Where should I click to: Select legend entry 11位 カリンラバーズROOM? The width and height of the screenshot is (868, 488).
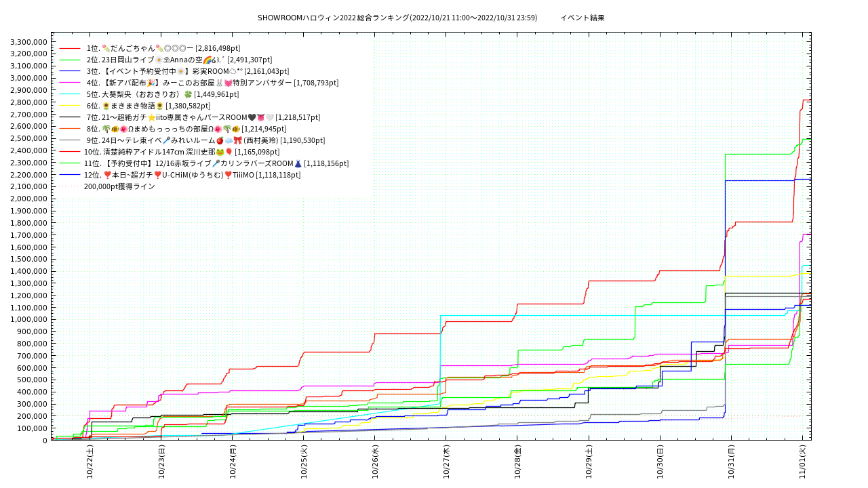coord(216,163)
